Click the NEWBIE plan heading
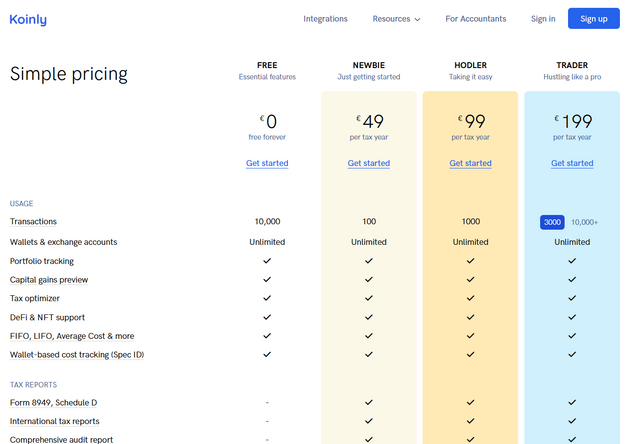The image size is (640, 444). click(369, 65)
